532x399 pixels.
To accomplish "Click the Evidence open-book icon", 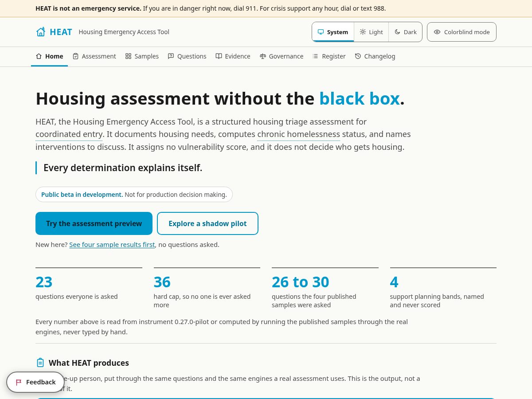I will point(219,56).
